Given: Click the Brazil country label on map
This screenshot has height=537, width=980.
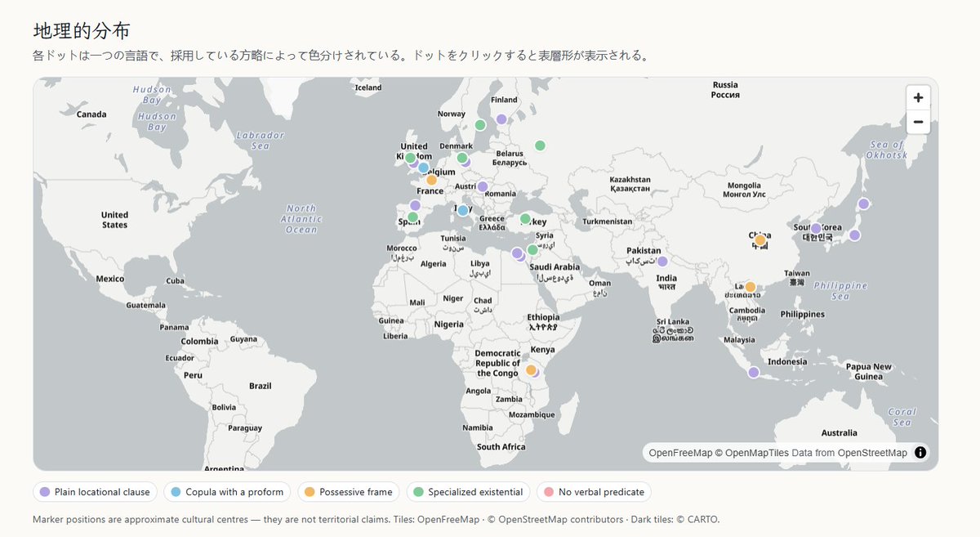Looking at the screenshot, I should coord(261,386).
